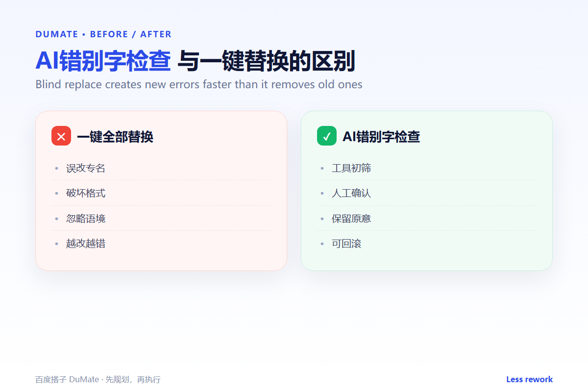
Task: Click the DUMATE • BEFORE / AFTER label
Action: 103,34
